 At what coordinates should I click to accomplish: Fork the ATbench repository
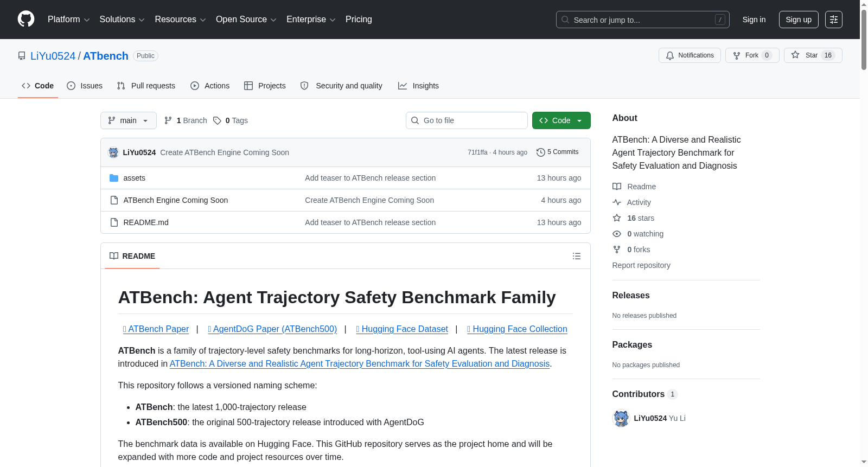(752, 55)
